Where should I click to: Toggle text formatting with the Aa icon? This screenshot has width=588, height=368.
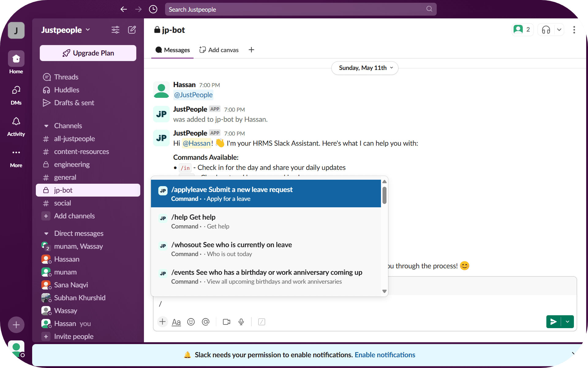coord(176,322)
